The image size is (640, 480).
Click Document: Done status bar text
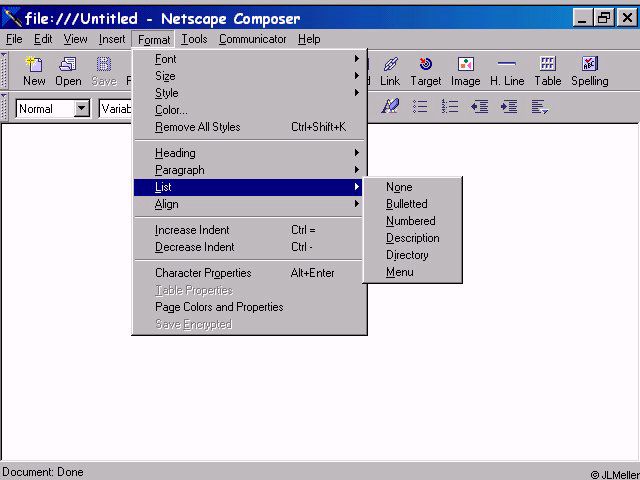(43, 472)
